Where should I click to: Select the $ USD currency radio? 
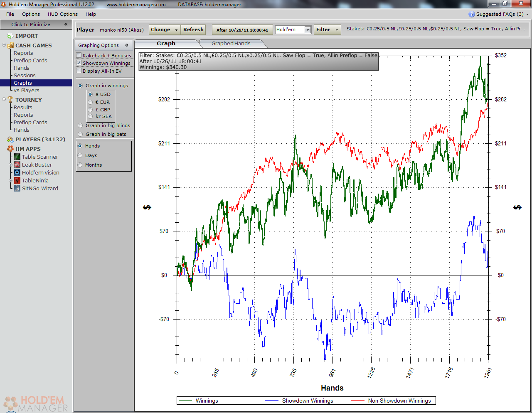90,94
